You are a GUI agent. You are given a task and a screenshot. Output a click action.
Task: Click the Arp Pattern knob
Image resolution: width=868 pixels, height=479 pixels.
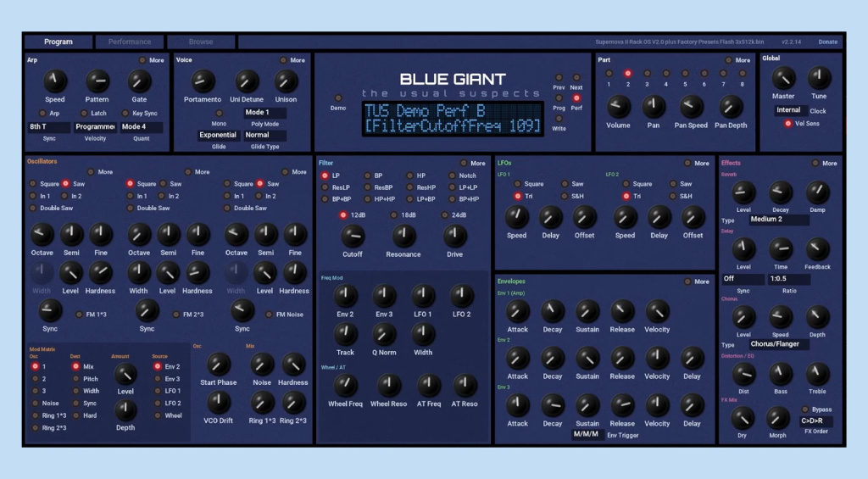(x=97, y=81)
